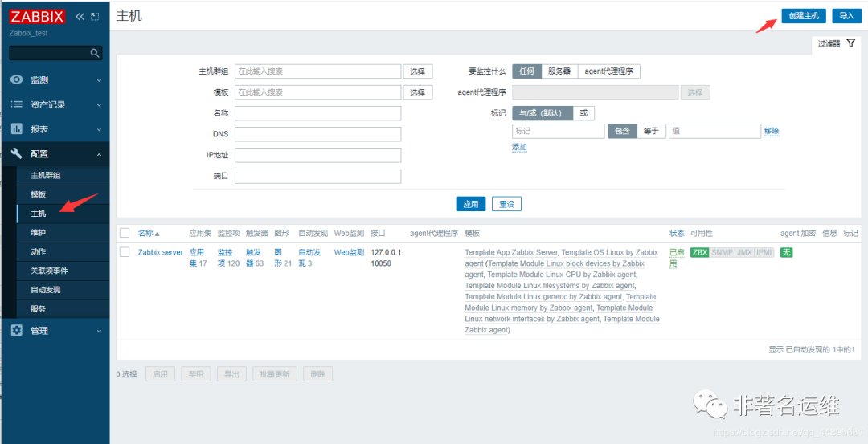
Task: Expand the 资产记录 menu chevron
Action: (x=99, y=105)
